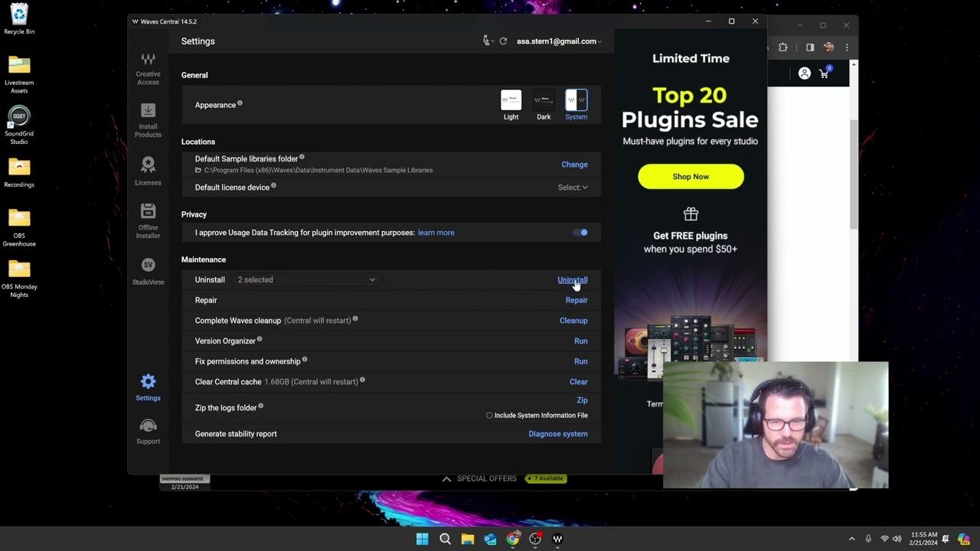Open the browser profile avatar
Screen dimensions: 980x551
pos(828,47)
